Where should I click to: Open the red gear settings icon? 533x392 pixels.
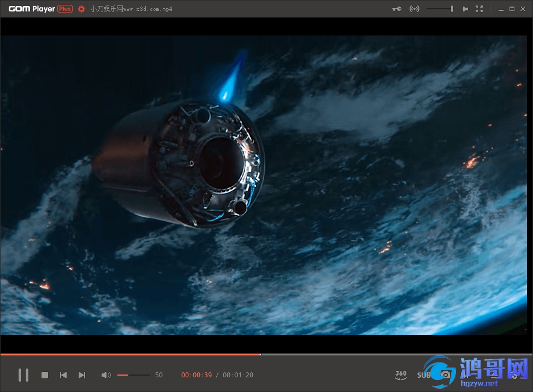(81, 9)
